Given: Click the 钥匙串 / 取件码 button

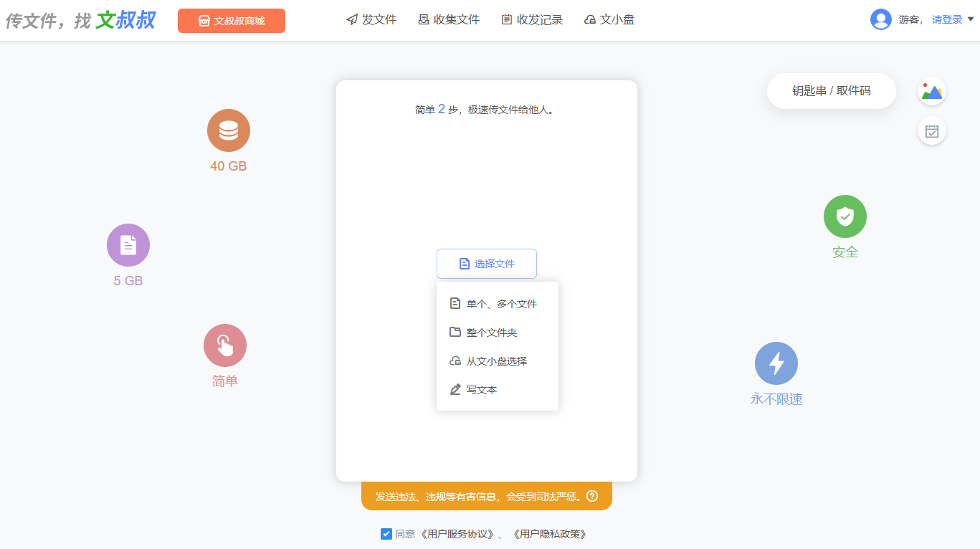Looking at the screenshot, I should click(832, 91).
